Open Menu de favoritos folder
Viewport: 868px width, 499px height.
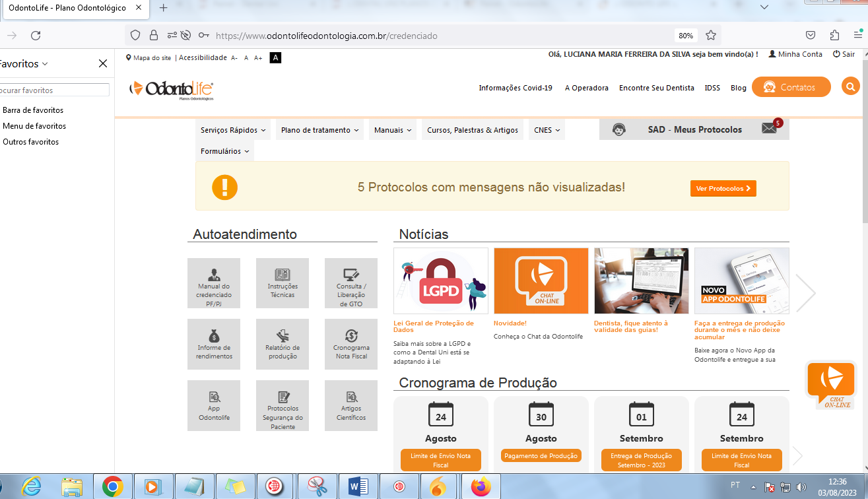pos(34,126)
